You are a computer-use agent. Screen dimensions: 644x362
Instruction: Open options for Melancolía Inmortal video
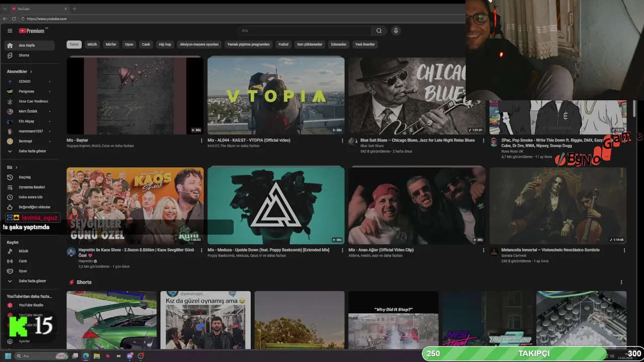(624, 250)
